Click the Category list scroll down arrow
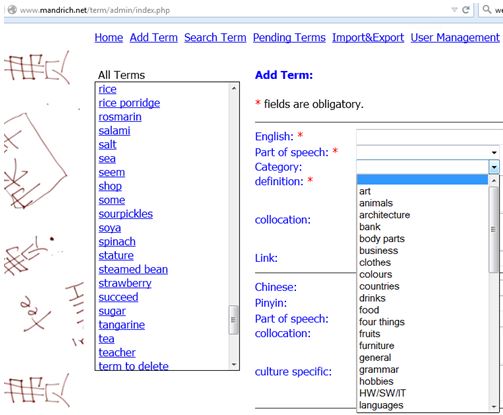Screen dimensions: 503x415 tap(494, 406)
